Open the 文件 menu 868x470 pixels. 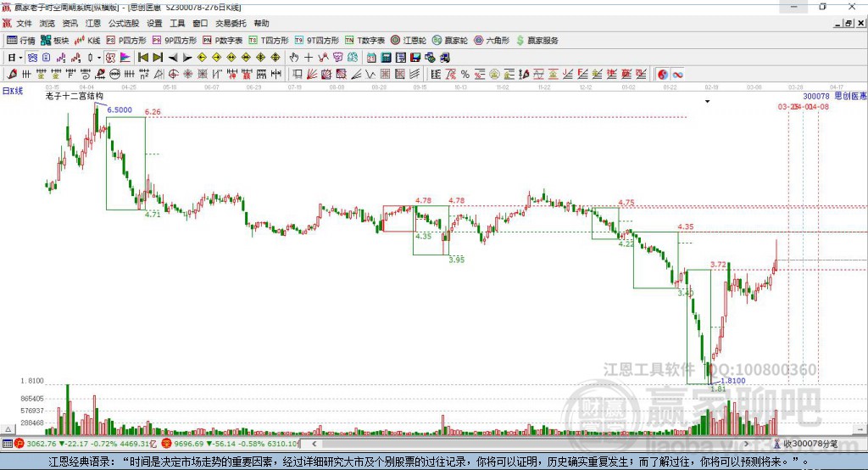(24, 23)
